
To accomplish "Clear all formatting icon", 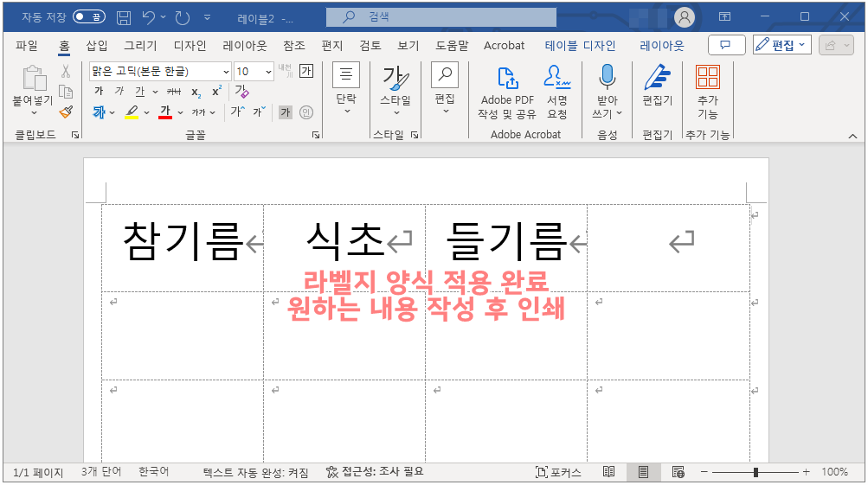I will (x=242, y=91).
